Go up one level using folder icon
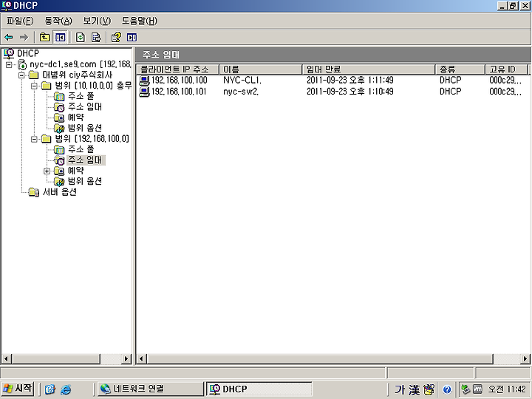This screenshot has height=399, width=532. 45,38
